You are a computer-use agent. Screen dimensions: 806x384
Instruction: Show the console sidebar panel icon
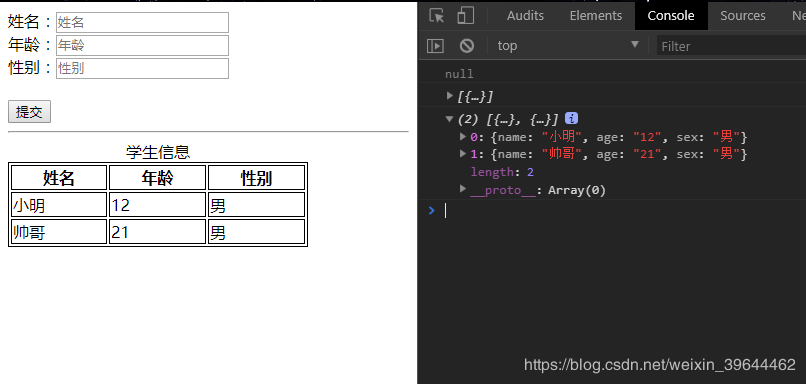(x=435, y=46)
